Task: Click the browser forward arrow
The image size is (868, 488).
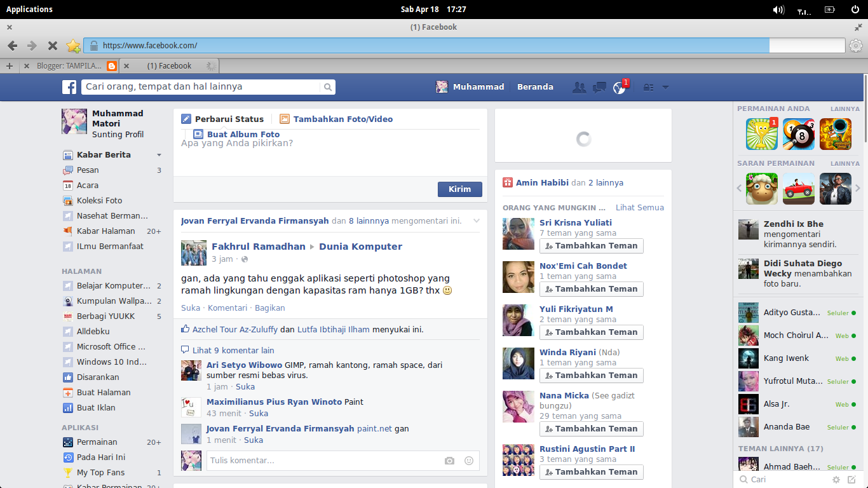Action: 32,46
